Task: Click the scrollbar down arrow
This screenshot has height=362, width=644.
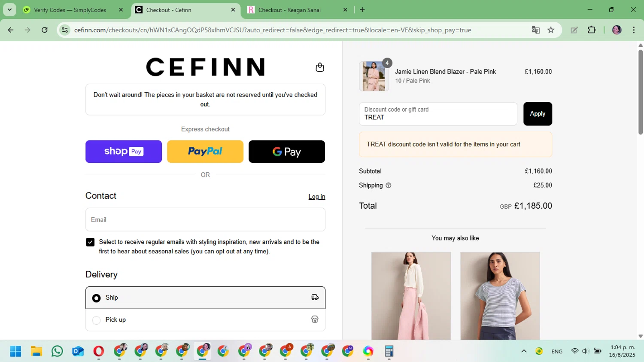Action: click(x=641, y=336)
